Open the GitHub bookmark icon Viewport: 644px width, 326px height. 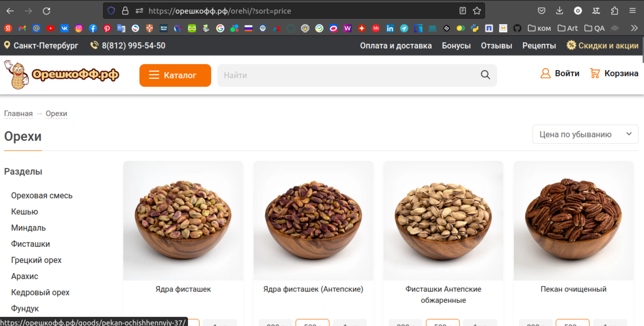517,28
